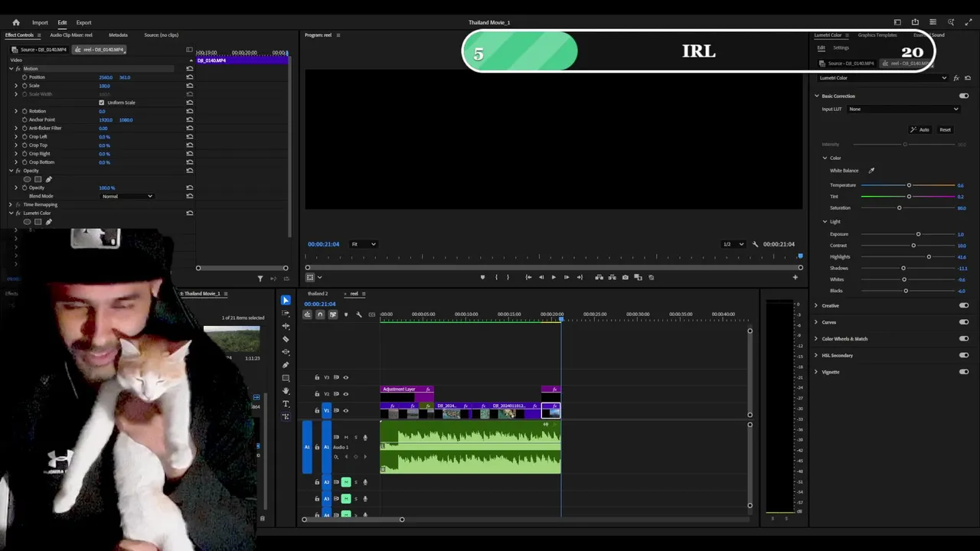Toggle animation stopwatch for Rotation
The width and height of the screenshot is (980, 551).
(x=24, y=111)
